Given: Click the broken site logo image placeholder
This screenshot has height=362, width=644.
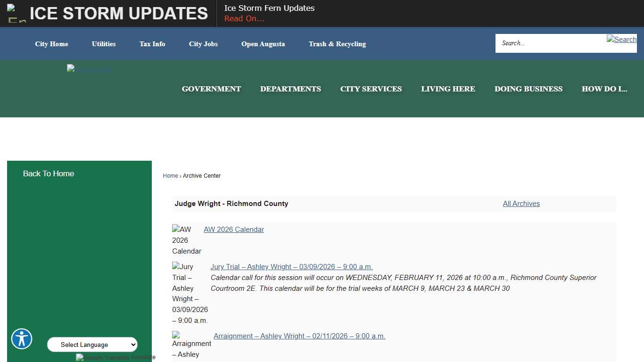Looking at the screenshot, I should point(89,69).
